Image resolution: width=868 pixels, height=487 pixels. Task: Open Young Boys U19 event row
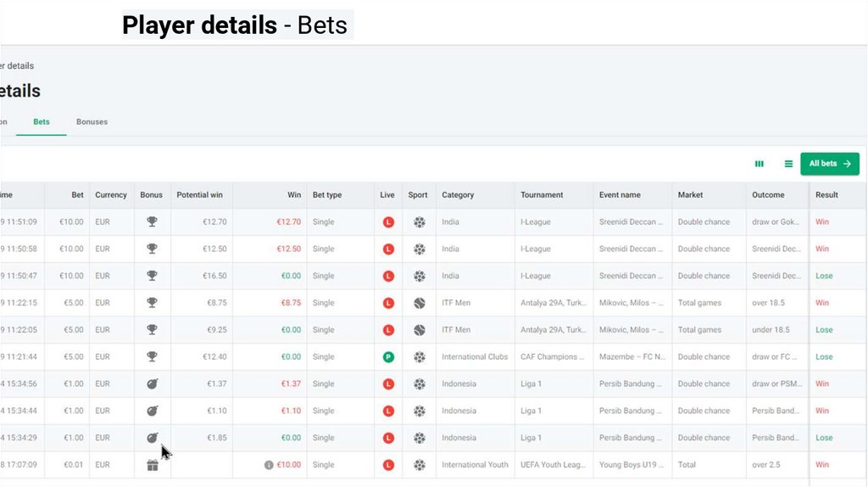point(631,465)
